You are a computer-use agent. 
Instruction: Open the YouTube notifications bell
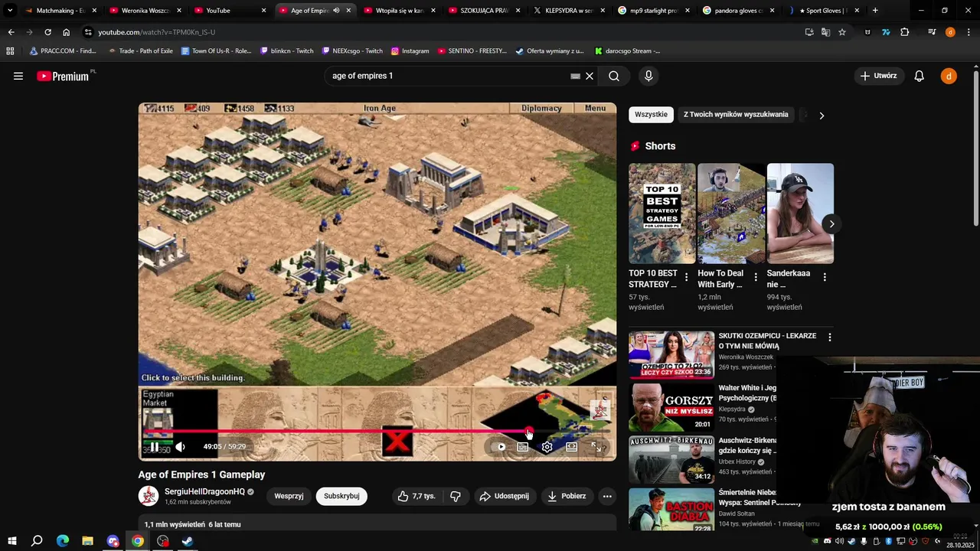click(x=919, y=76)
